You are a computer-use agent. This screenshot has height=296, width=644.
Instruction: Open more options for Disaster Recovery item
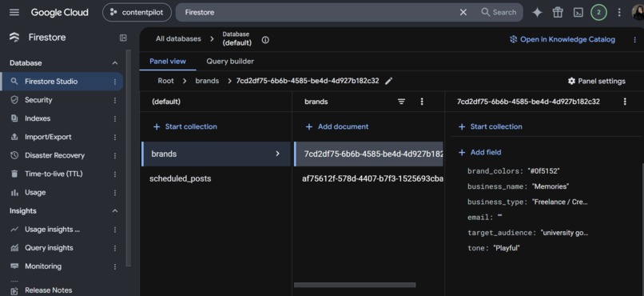coord(115,156)
